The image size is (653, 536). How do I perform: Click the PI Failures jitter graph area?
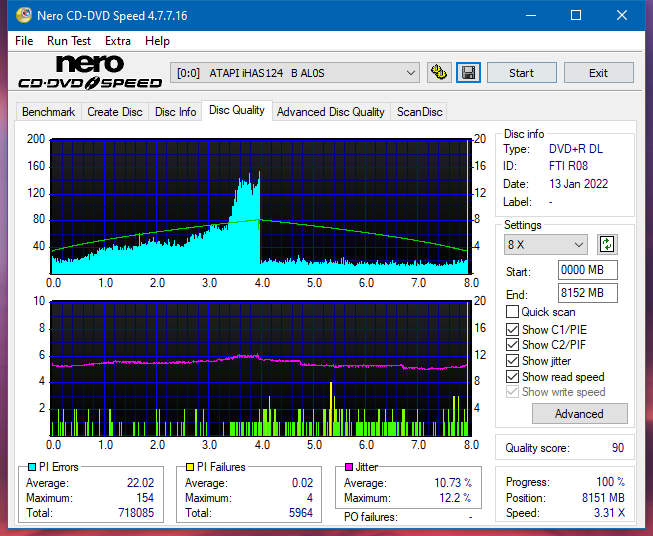tap(261, 368)
